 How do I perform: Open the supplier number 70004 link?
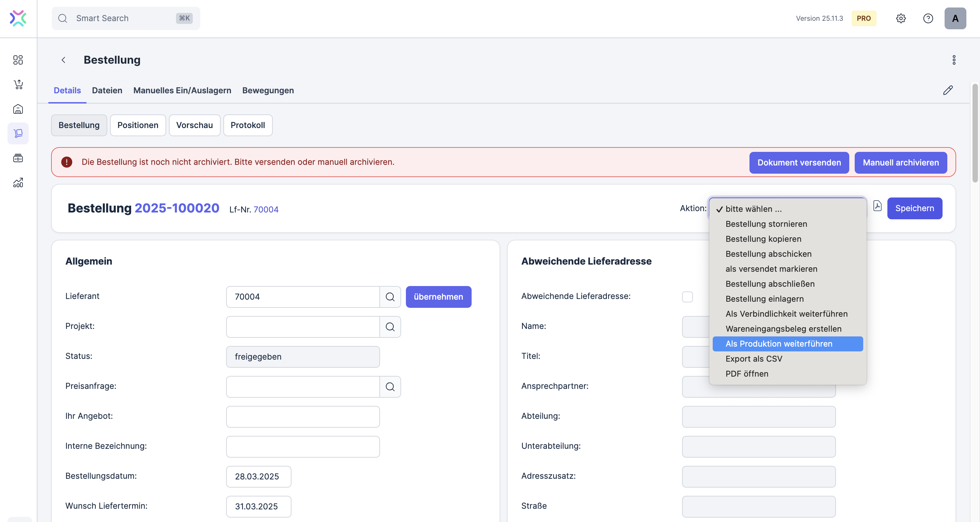[x=266, y=210]
